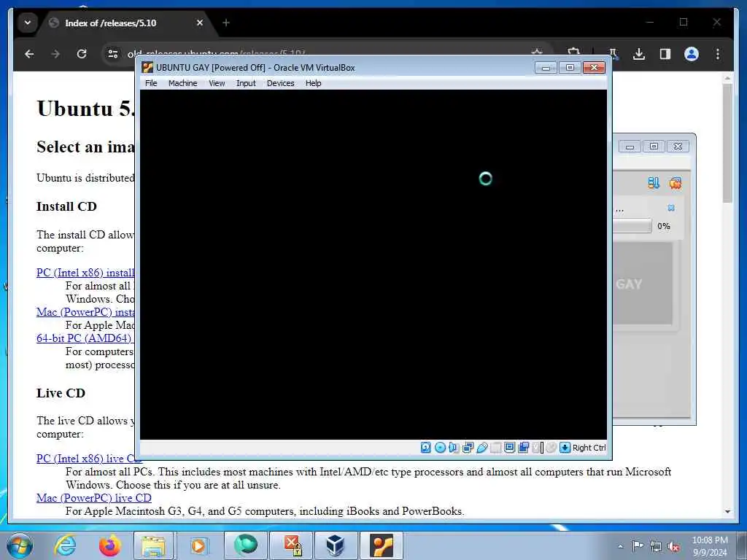Screen dimensions: 747x560
Task: Open the PC (Intel x86) live CD link
Action: [89, 459]
